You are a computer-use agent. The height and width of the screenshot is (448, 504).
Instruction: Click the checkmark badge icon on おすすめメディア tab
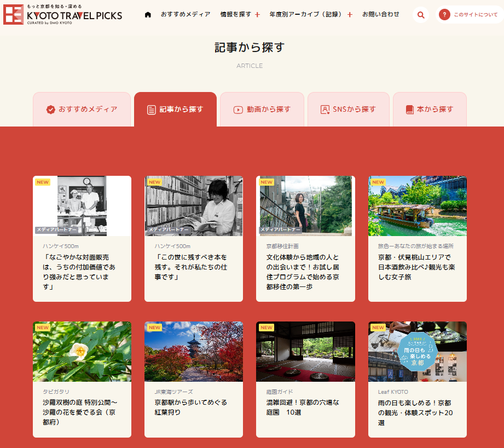coord(51,110)
